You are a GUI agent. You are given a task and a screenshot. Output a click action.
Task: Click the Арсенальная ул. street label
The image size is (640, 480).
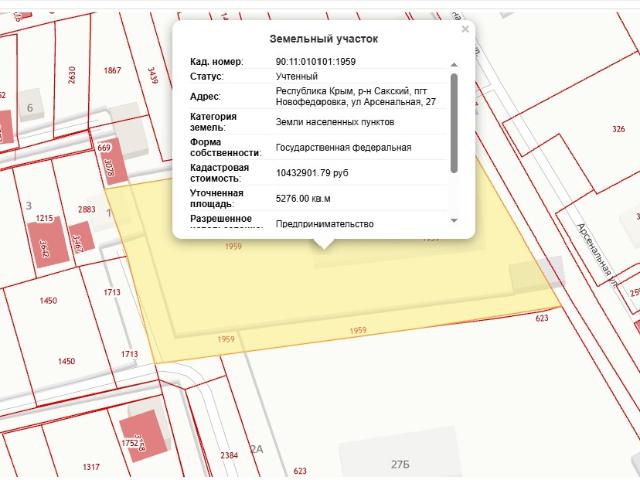point(596,256)
